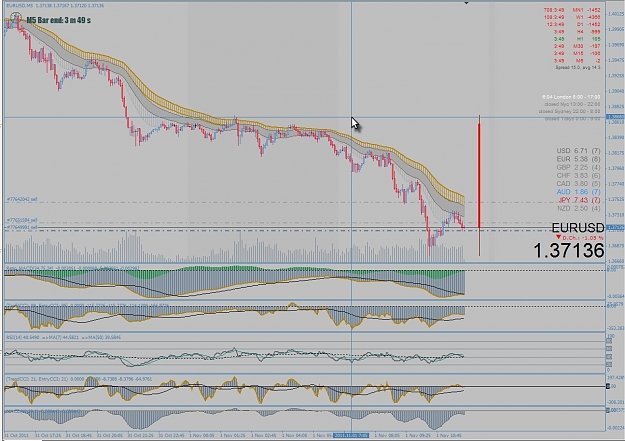Click the D1 timeframe row
This screenshot has height=441, width=625.
pyautogui.click(x=574, y=24)
